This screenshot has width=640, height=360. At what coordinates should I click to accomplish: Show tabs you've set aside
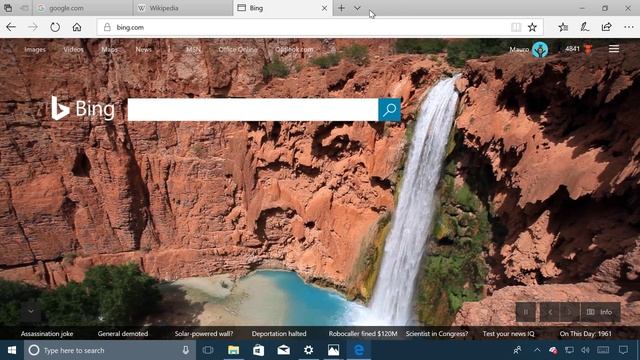(x=8, y=8)
